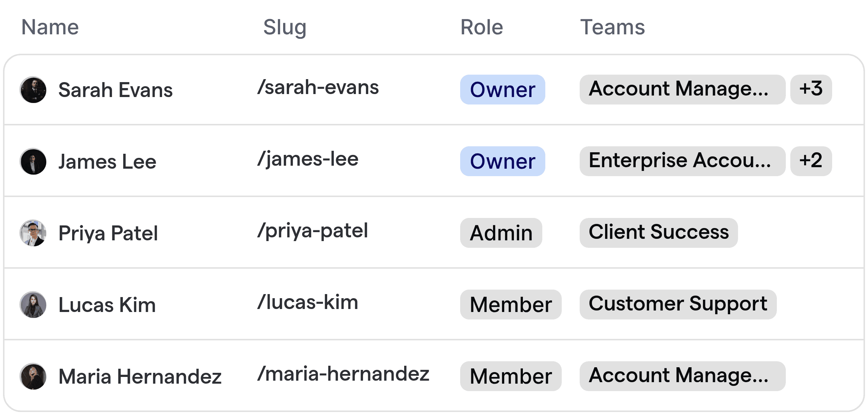Viewport: 868px width, 415px height.
Task: Select the Member badge for Lucas Kim
Action: (511, 305)
